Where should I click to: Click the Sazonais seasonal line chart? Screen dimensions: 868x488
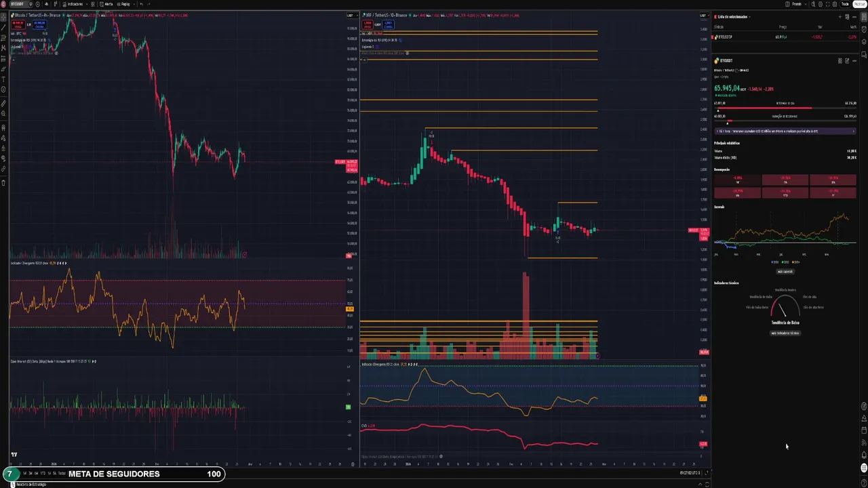point(785,230)
